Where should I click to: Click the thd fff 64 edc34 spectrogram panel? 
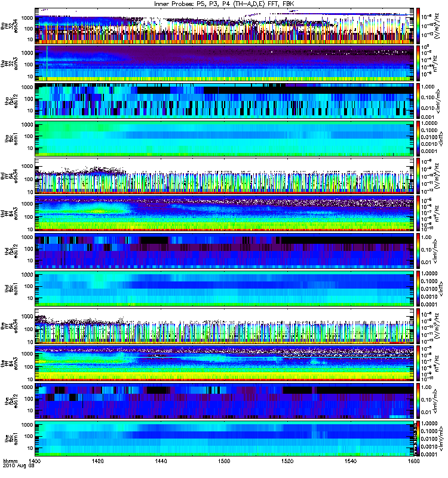click(x=225, y=176)
